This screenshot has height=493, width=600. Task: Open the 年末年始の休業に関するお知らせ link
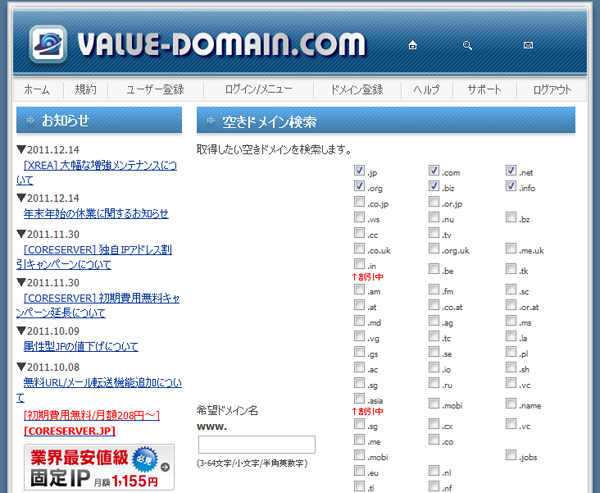96,214
